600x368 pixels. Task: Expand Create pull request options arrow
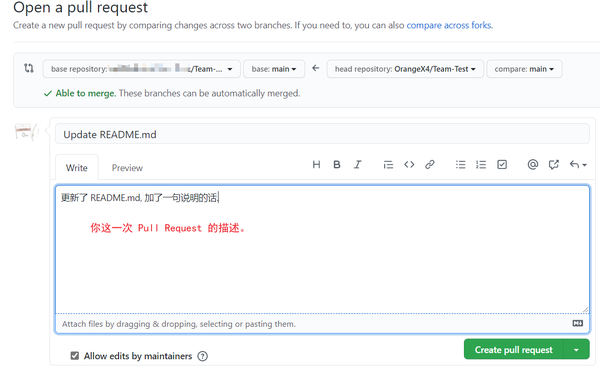click(x=576, y=349)
